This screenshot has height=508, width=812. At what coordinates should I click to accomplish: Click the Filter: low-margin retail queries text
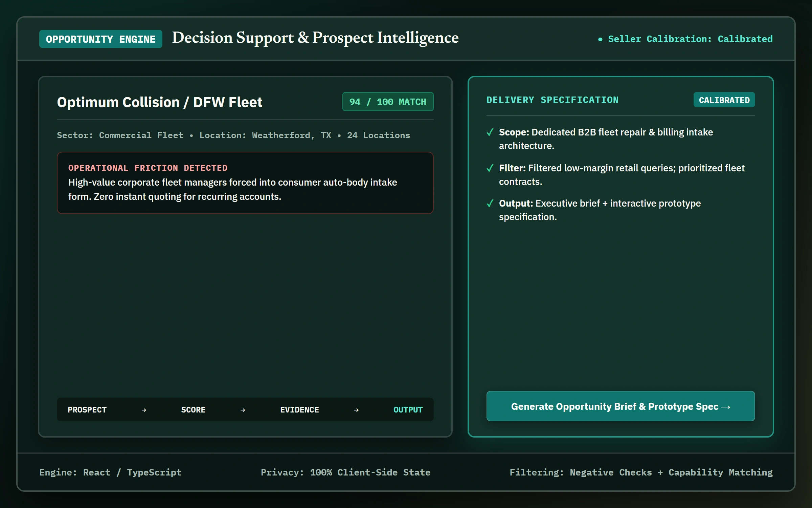pyautogui.click(x=622, y=175)
